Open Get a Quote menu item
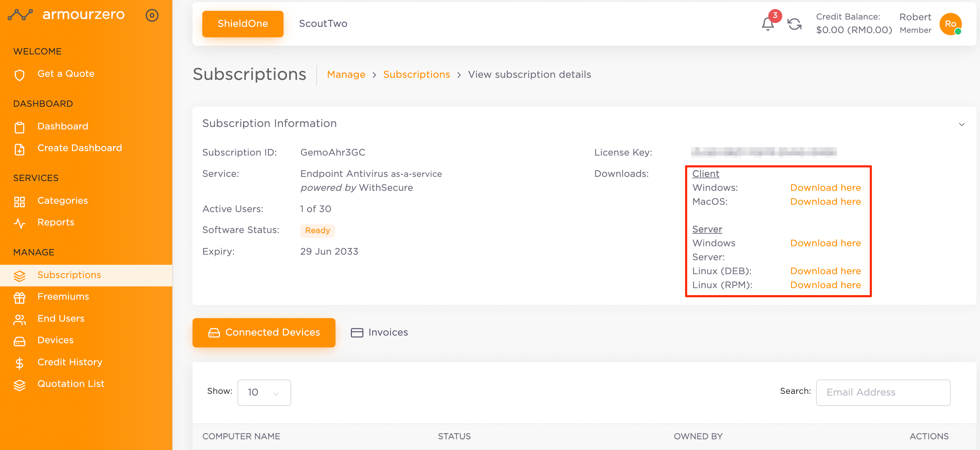The width and height of the screenshot is (980, 450). (x=86, y=74)
